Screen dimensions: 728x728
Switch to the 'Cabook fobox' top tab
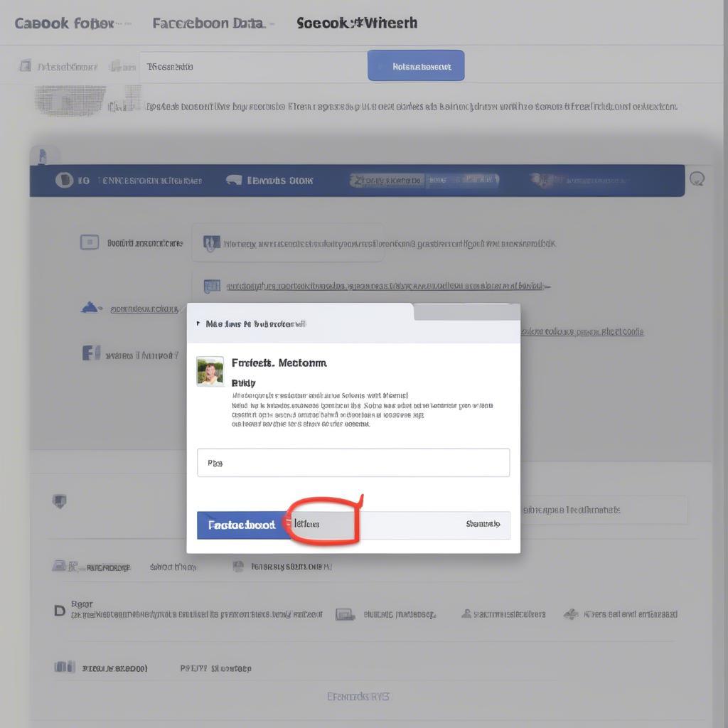pyautogui.click(x=64, y=23)
